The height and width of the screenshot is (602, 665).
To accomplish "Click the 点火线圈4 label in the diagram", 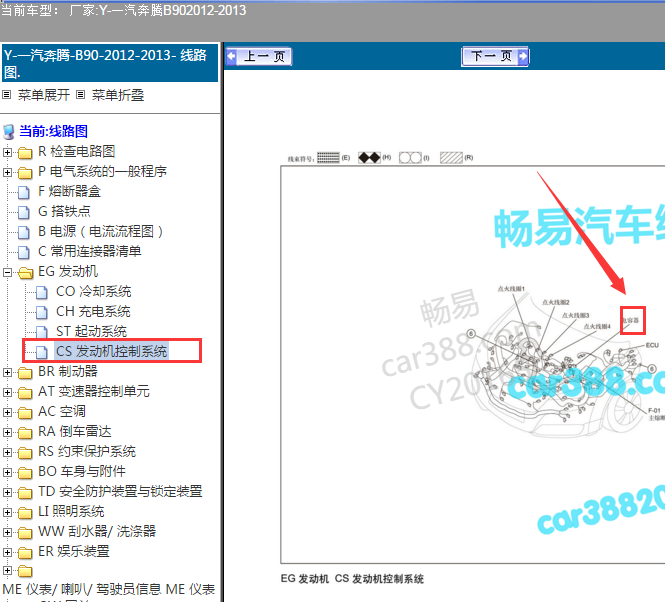I will point(597,326).
